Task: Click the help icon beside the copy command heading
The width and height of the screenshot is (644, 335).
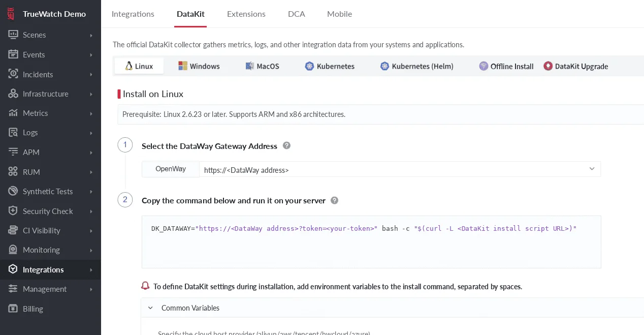Action: [x=334, y=200]
